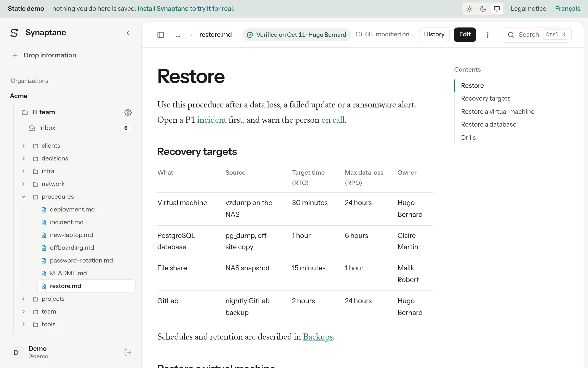
Task: Open the Inbox tray
Action: [x=79, y=128]
